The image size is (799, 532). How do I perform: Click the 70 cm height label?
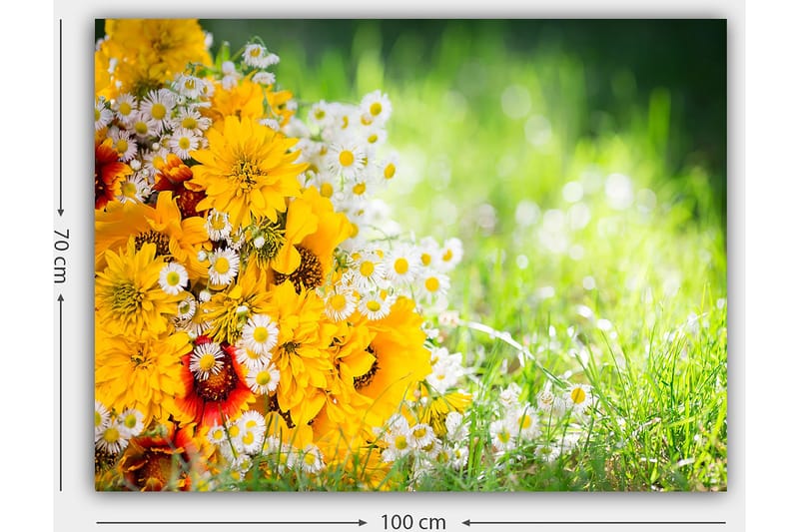click(x=61, y=256)
